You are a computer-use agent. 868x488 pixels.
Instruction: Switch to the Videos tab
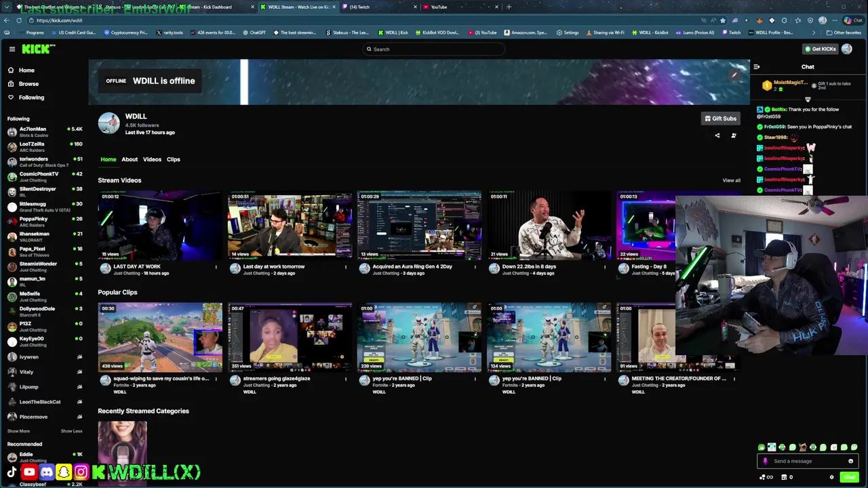[152, 159]
